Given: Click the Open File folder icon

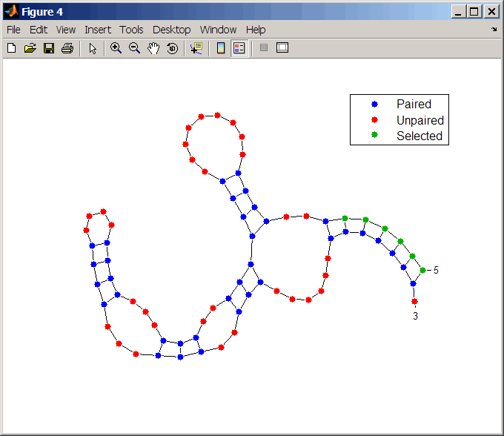Looking at the screenshot, I should tap(30, 48).
